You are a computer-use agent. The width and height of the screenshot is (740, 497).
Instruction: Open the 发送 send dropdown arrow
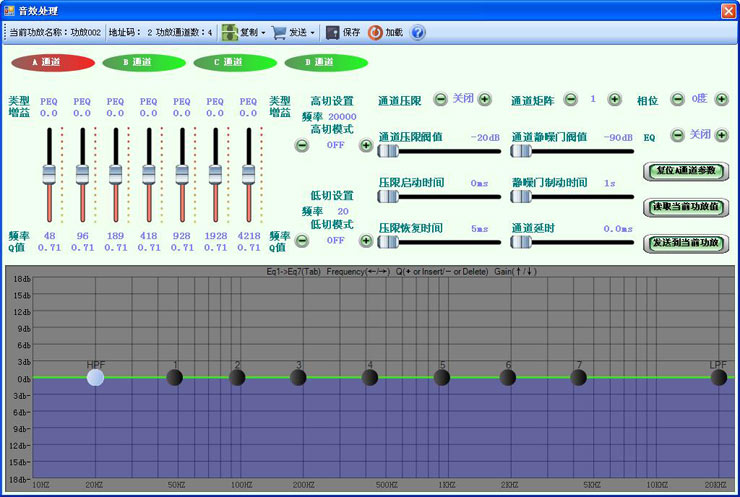click(x=312, y=33)
